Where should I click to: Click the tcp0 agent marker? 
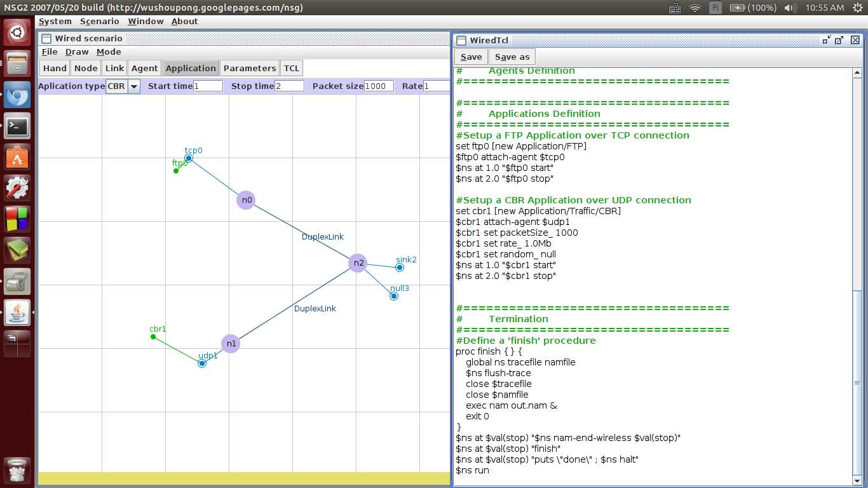pyautogui.click(x=189, y=158)
